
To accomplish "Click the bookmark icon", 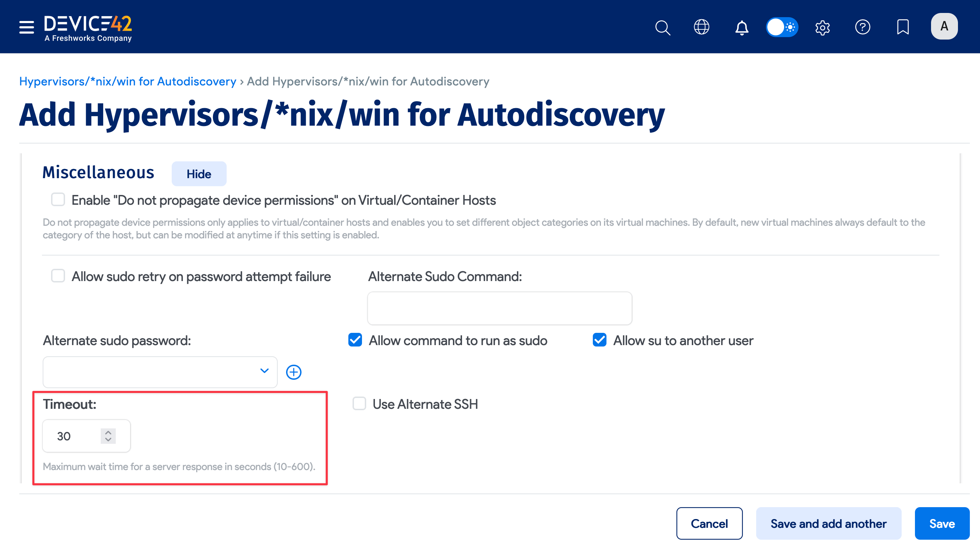I will pos(902,27).
